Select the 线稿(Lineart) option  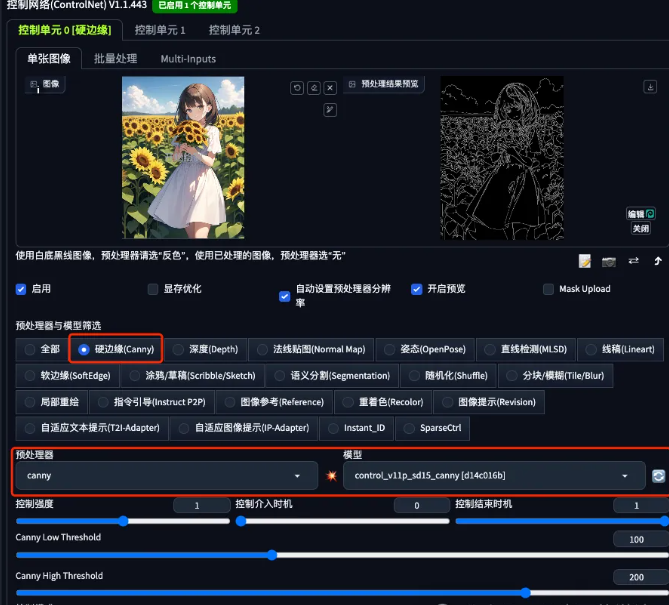pyautogui.click(x=620, y=349)
